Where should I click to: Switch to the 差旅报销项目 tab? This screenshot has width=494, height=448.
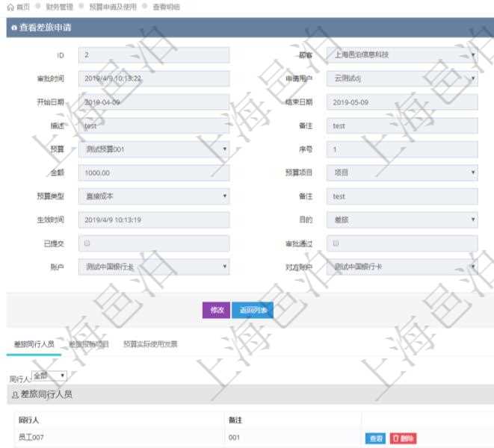[x=89, y=344]
